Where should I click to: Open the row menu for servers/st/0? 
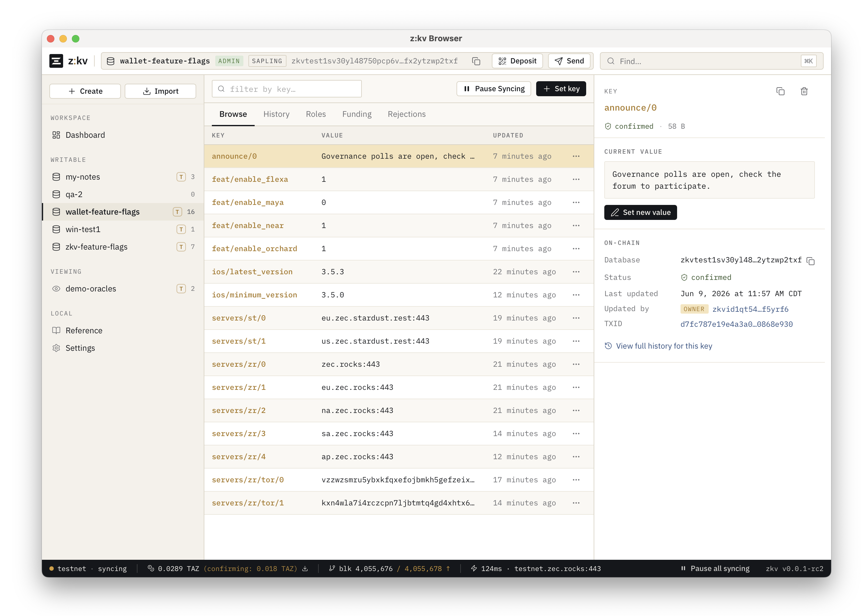coord(576,318)
